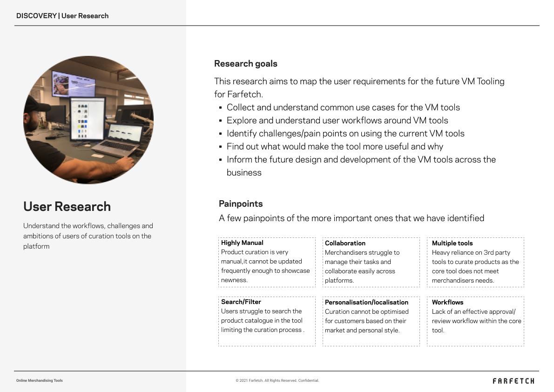The image size is (554, 392).
Task: Click the FARFETCH logo in the footer
Action: coord(513,381)
